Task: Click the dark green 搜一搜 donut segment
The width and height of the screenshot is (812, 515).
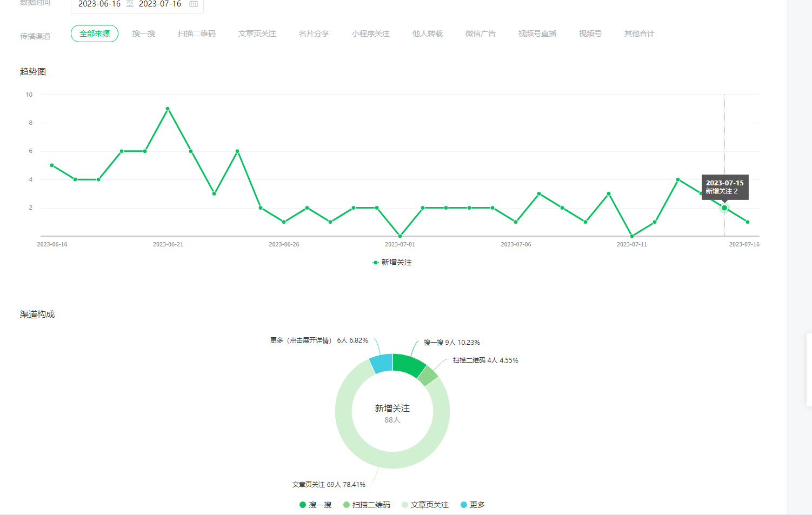Action: (x=408, y=365)
